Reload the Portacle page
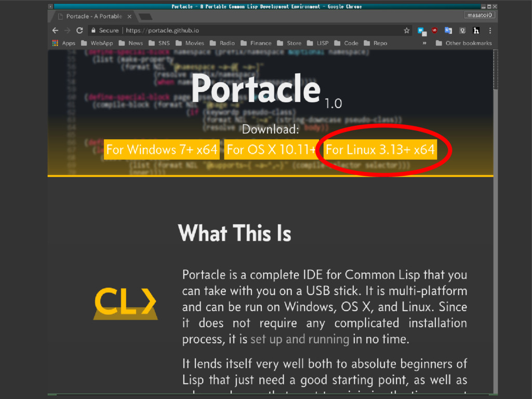The width and height of the screenshot is (532, 399). point(79,31)
